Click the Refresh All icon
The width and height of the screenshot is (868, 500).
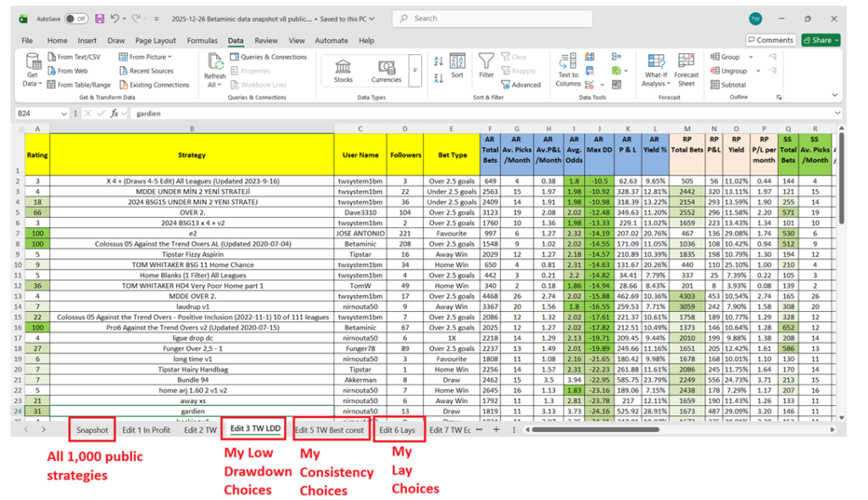tap(215, 63)
